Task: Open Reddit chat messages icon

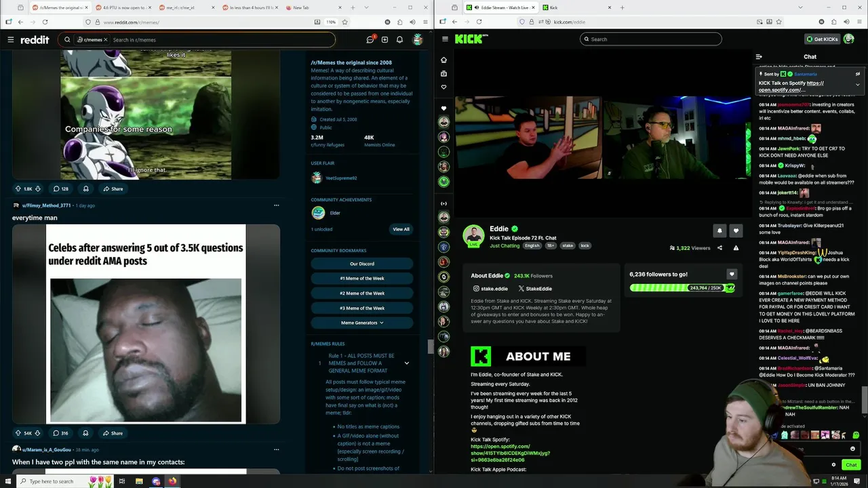Action: tap(370, 39)
